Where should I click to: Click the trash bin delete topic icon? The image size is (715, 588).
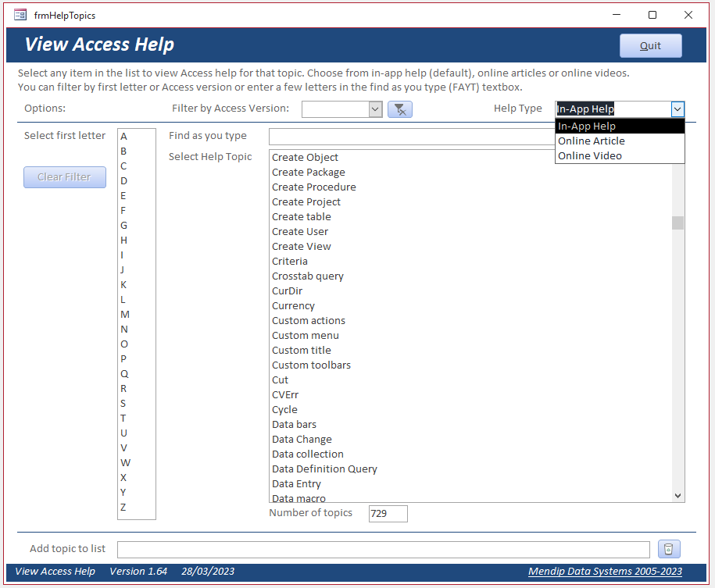coord(668,549)
